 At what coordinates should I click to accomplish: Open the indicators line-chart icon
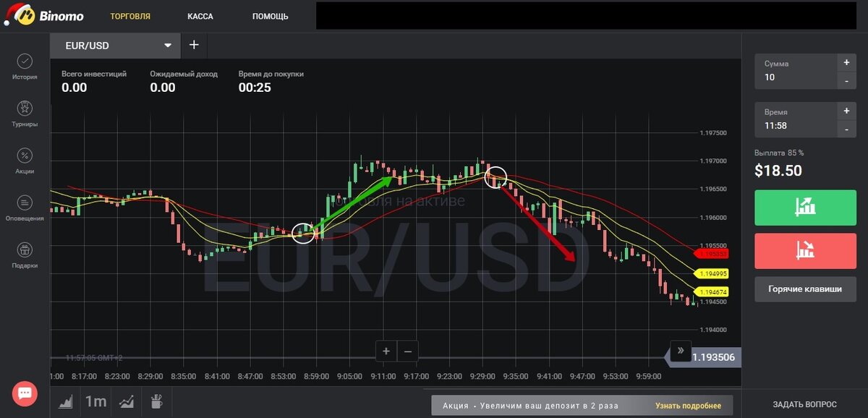pos(127,401)
